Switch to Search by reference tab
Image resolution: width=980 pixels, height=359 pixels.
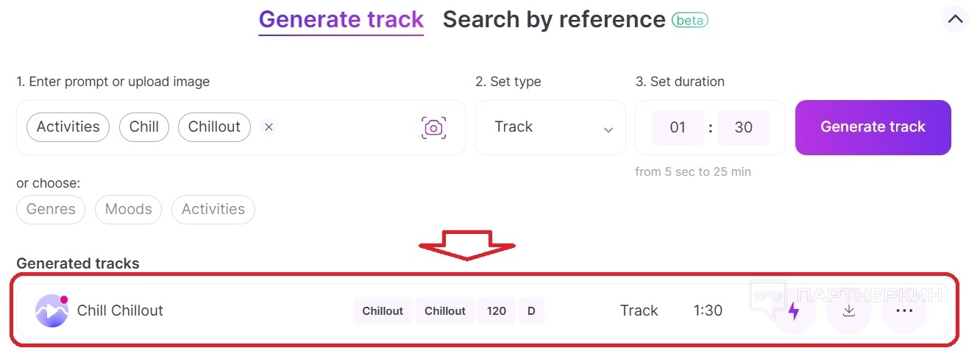point(553,20)
